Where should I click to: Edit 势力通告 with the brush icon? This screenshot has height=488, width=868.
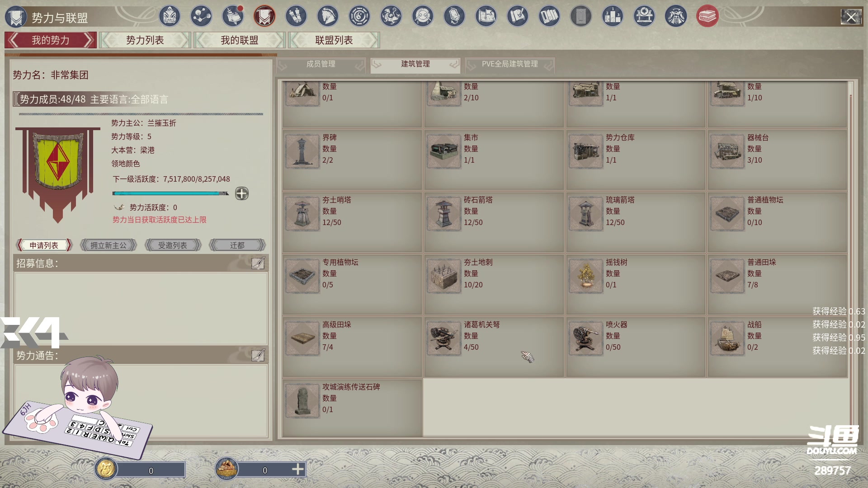tap(258, 356)
